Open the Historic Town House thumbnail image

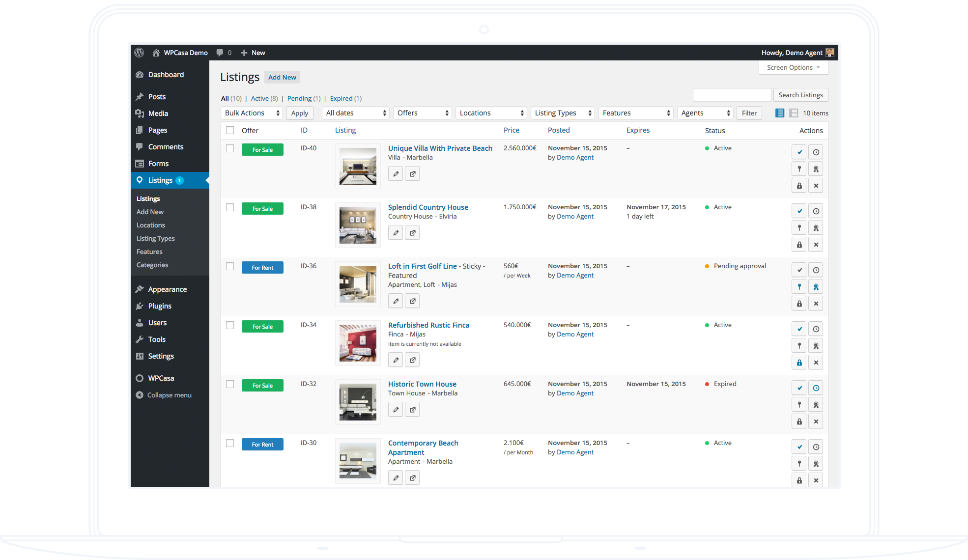[358, 402]
